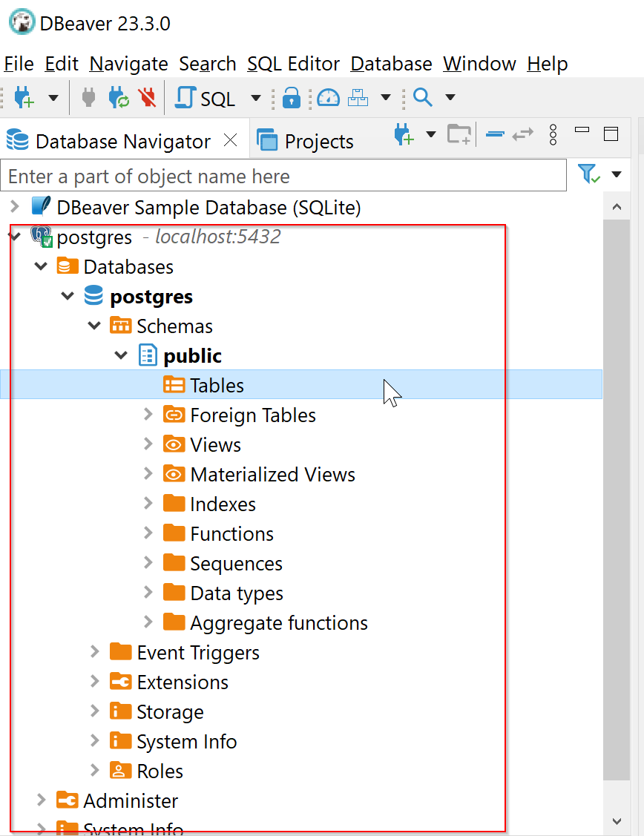The width and height of the screenshot is (644, 836).
Task: Select DBeaver Sample Database (SQLite) connection
Action: point(208,208)
